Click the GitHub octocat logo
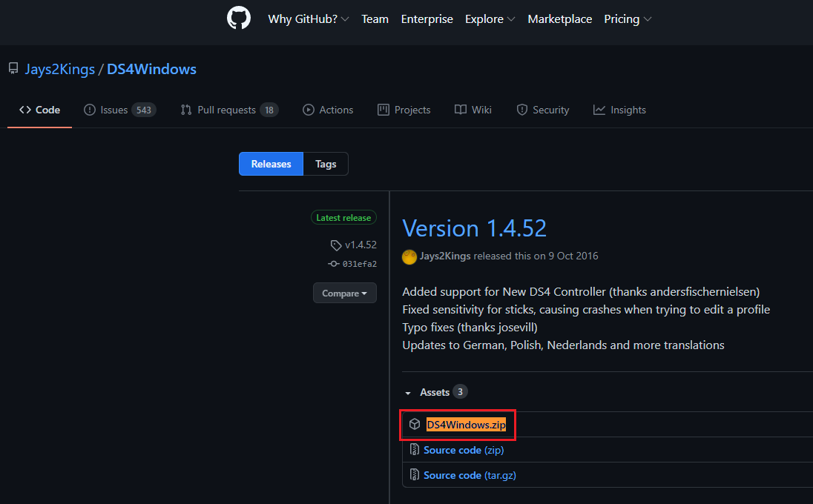The image size is (813, 504). click(x=239, y=19)
